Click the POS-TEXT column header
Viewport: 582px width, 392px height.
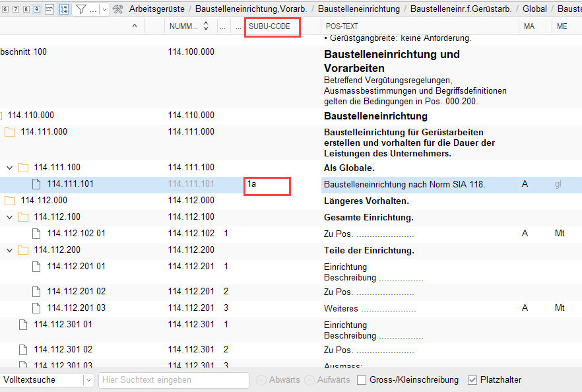[342, 26]
